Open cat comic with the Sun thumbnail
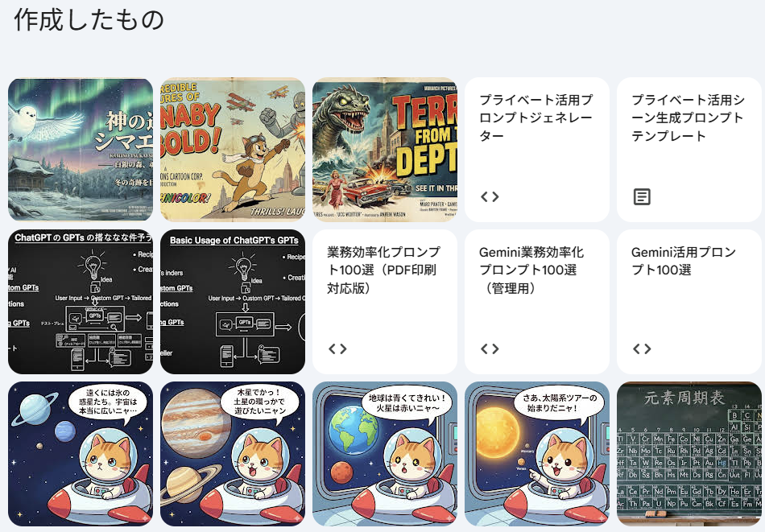 (x=537, y=454)
